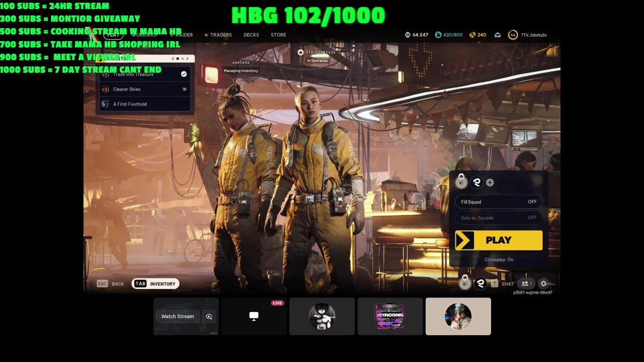The image size is (644, 362).
Task: Click the Clearer Skies quest status icon
Action: (x=185, y=89)
